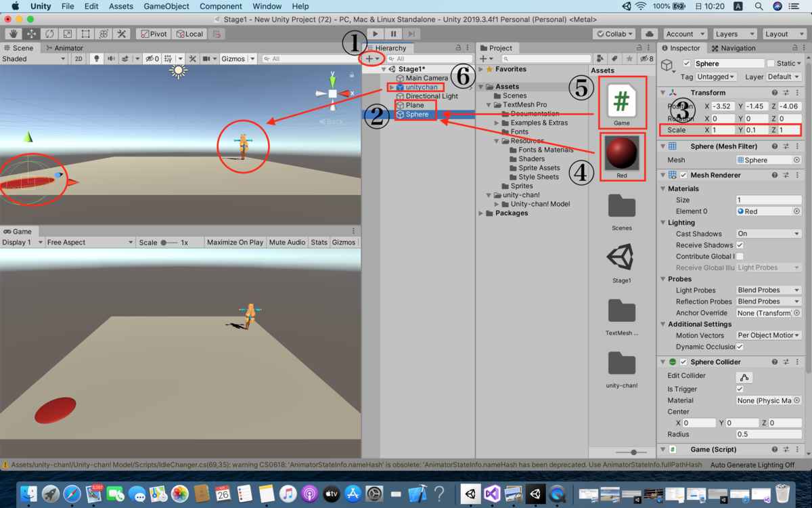This screenshot has height=508, width=812.
Task: Adjust Game view Scale slider
Action: [168, 242]
